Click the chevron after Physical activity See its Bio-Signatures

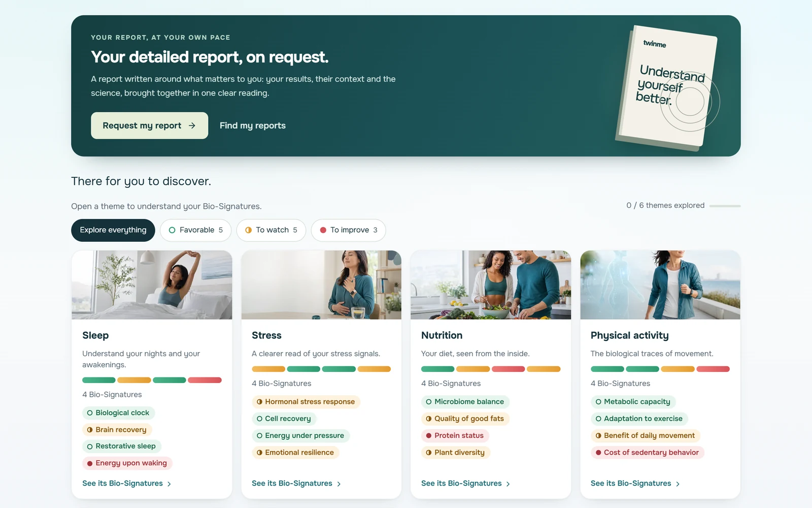[x=678, y=484]
